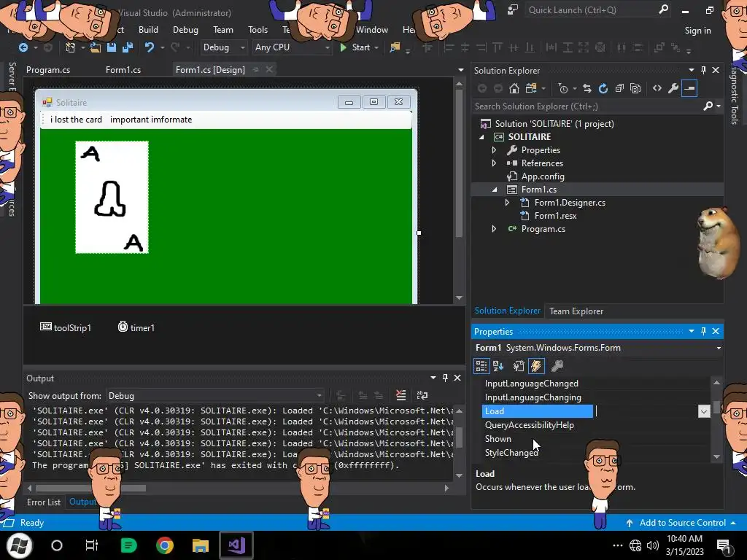Click the Collapse All icon in Solution Explorer

pyautogui.click(x=619, y=88)
